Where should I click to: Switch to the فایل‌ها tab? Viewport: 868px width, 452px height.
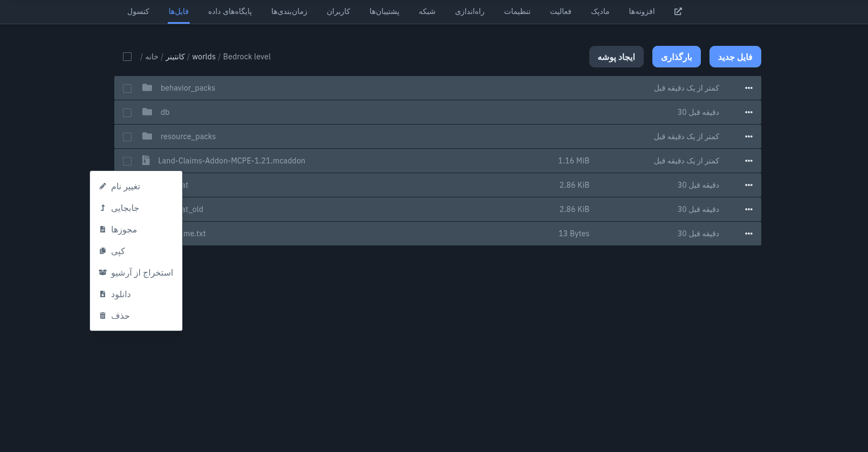pos(178,11)
